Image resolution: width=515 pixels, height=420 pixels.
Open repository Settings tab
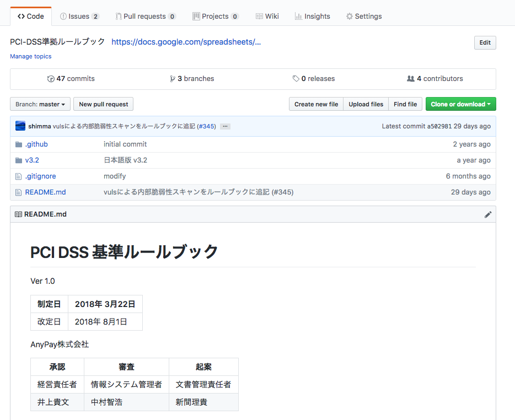pyautogui.click(x=364, y=17)
